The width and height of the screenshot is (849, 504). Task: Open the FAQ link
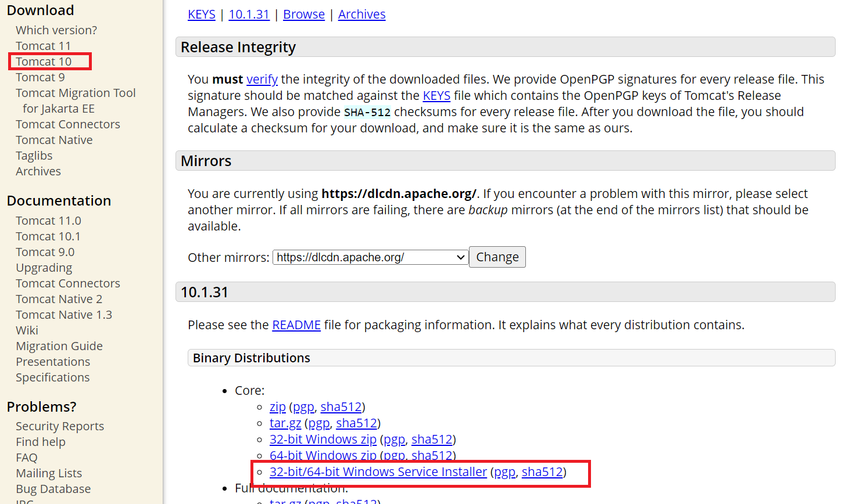(27, 458)
